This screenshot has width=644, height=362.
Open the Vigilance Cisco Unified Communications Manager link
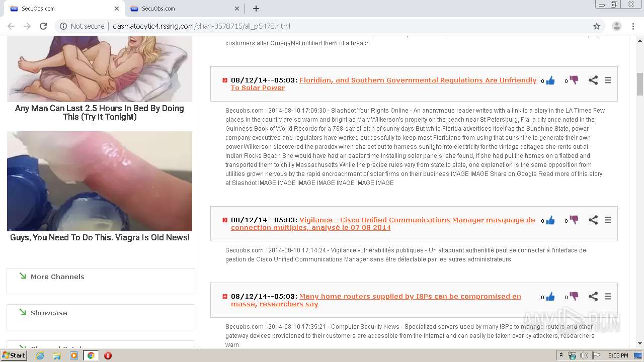pyautogui.click(x=383, y=224)
